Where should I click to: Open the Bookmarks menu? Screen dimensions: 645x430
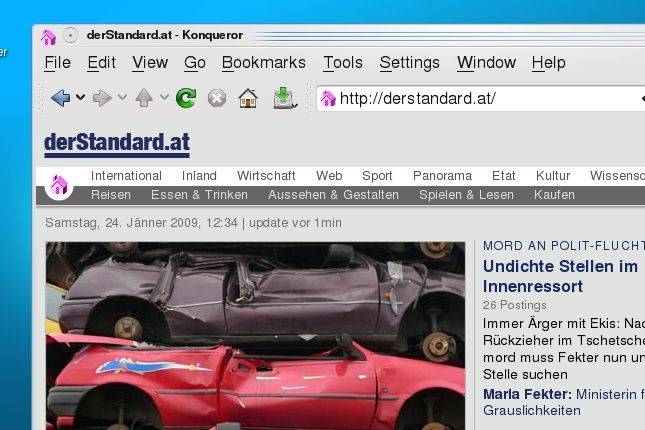click(264, 63)
